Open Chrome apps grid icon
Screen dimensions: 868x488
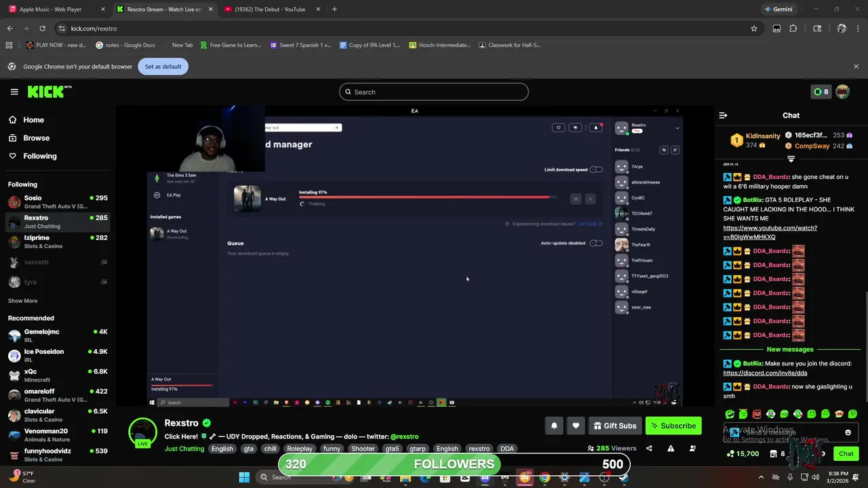tap(9, 45)
